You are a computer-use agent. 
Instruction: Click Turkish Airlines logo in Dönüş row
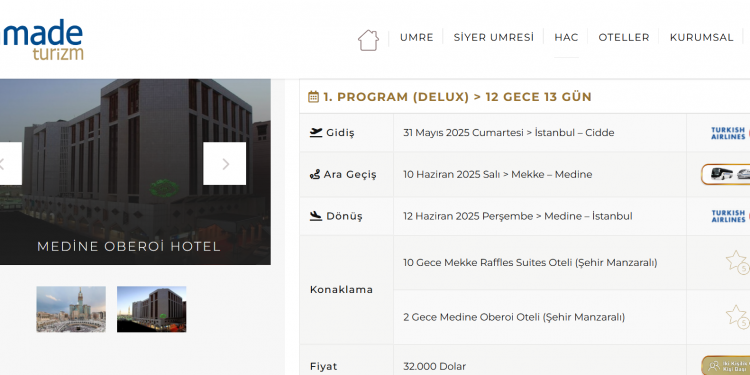pyautogui.click(x=730, y=216)
